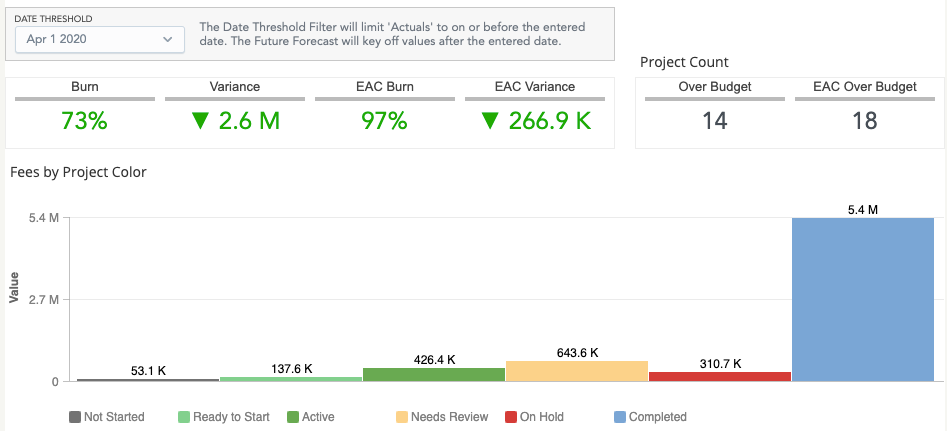
Task: Click the Over Budget count 14
Action: coord(714,121)
